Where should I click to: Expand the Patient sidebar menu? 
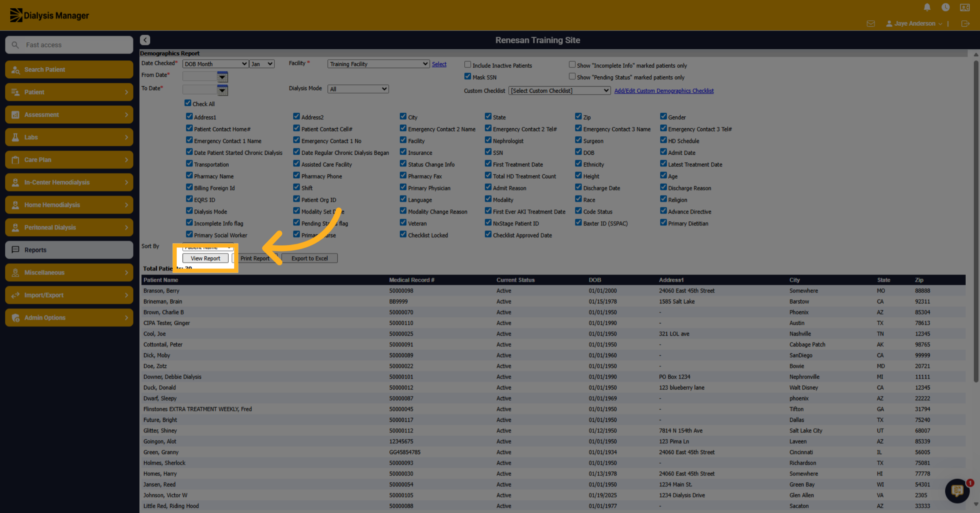[69, 92]
